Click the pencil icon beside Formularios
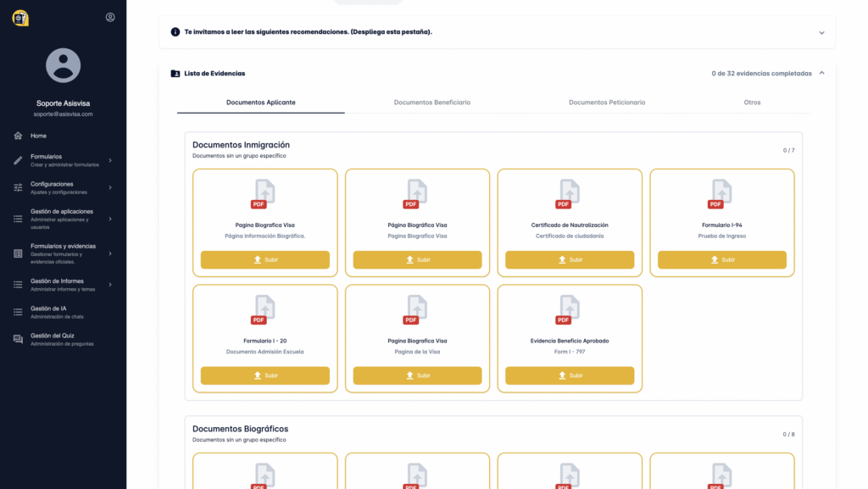This screenshot has height=489, width=868. coord(18,160)
